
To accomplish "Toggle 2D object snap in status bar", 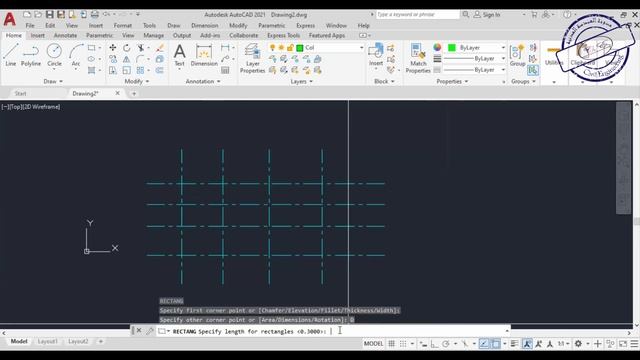I will tap(496, 344).
